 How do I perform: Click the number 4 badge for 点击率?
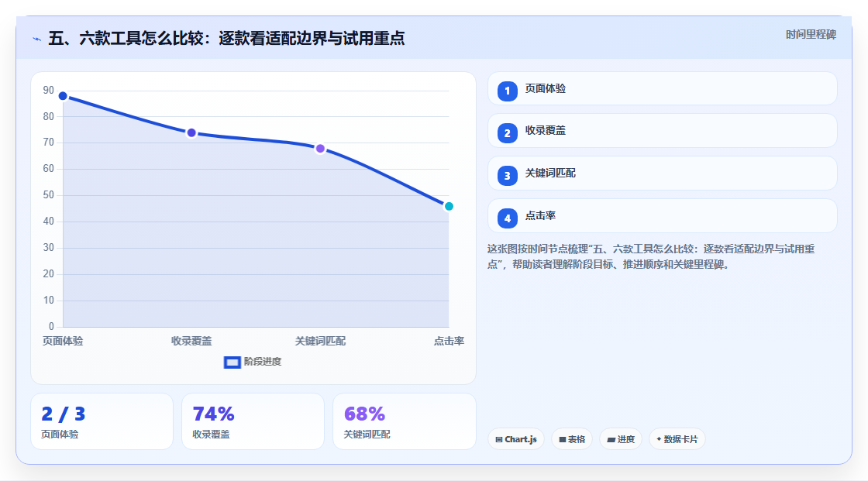pos(507,218)
